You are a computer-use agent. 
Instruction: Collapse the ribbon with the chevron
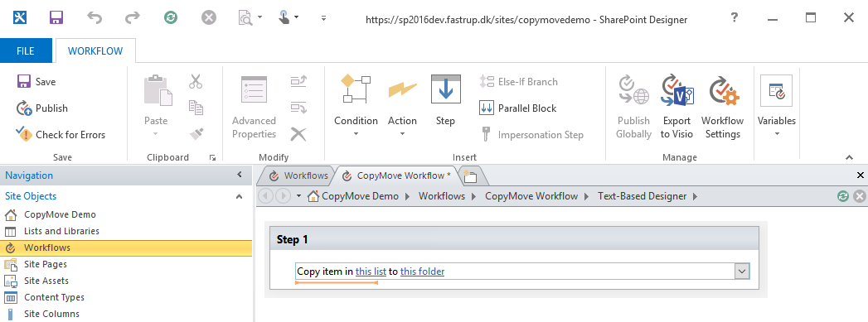point(850,158)
